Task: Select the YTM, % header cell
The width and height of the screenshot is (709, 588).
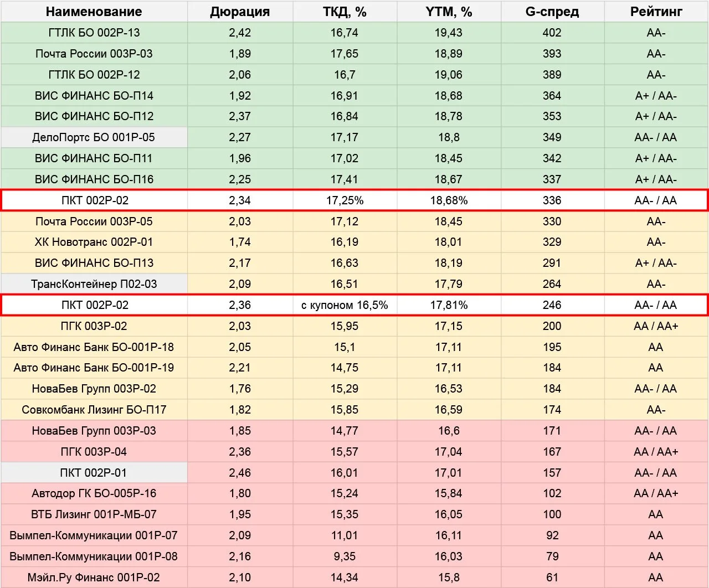Action: [449, 12]
